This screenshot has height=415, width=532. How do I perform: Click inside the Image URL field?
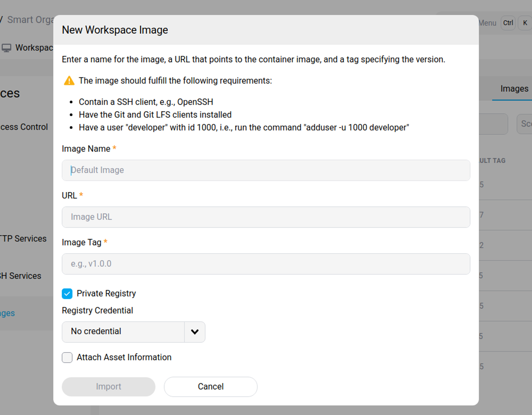(x=265, y=217)
